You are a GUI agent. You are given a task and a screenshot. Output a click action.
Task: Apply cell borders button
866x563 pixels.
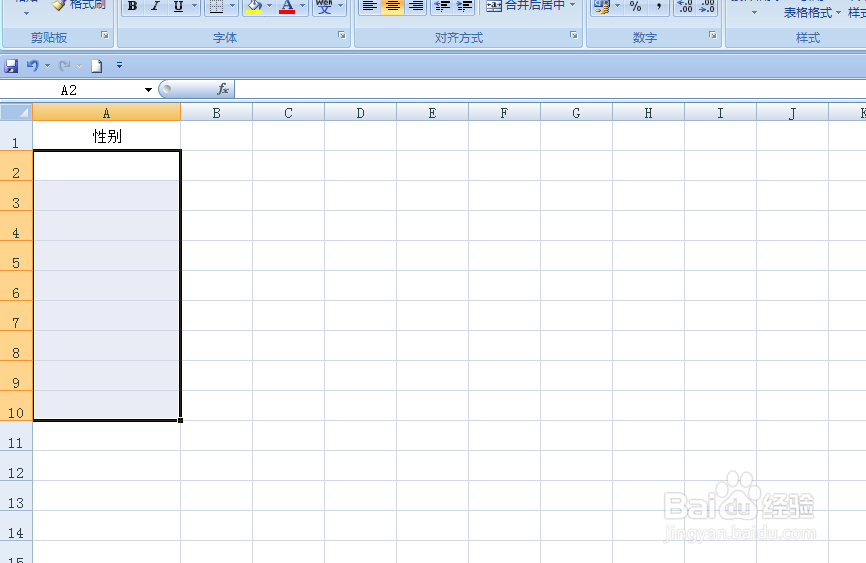216,7
